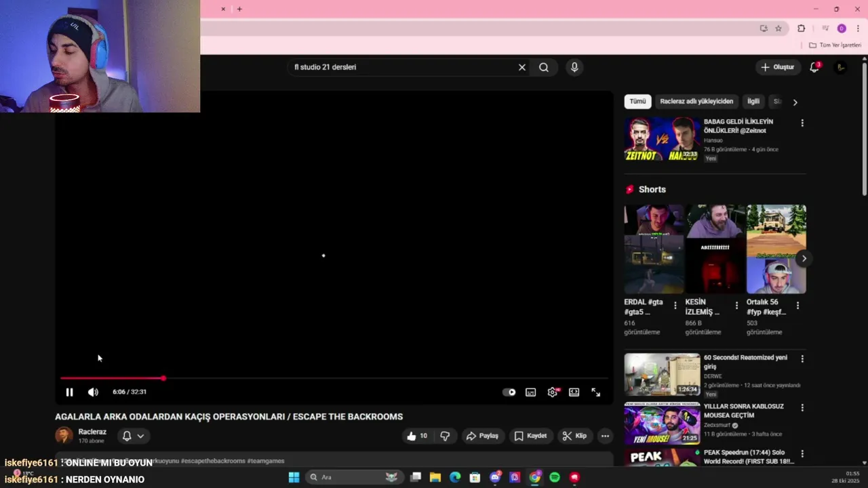The image size is (868, 488).
Task: Click the taskbar Ara search box
Action: coord(355,477)
